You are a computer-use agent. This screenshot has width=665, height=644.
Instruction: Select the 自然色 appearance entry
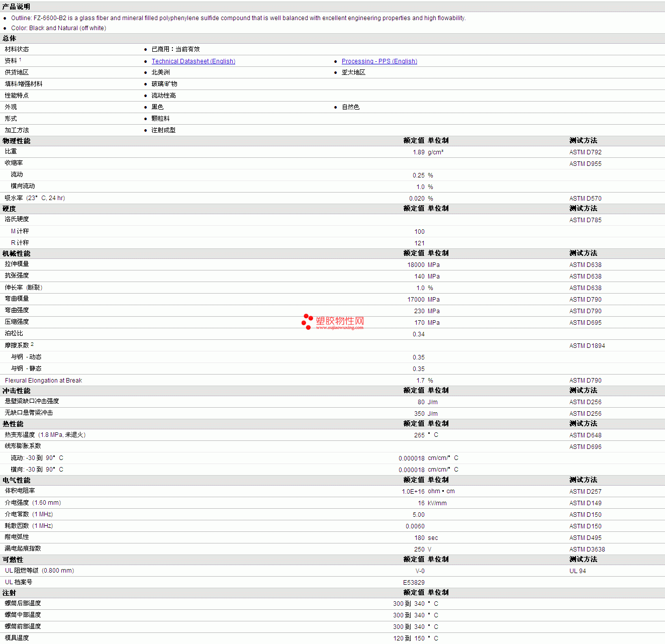pyautogui.click(x=350, y=107)
